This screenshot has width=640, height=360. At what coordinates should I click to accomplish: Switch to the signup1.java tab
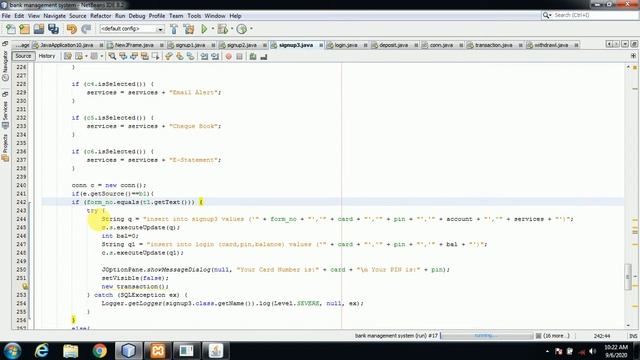191,45
